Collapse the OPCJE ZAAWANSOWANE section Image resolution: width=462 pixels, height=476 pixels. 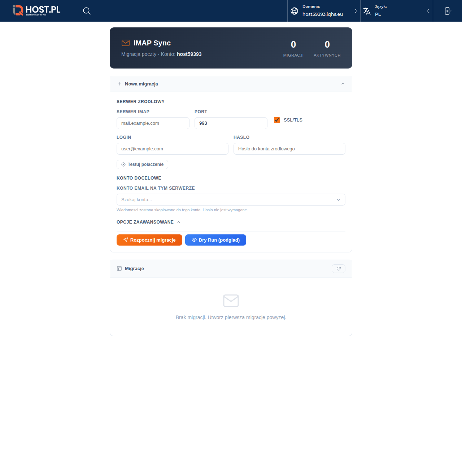click(178, 222)
